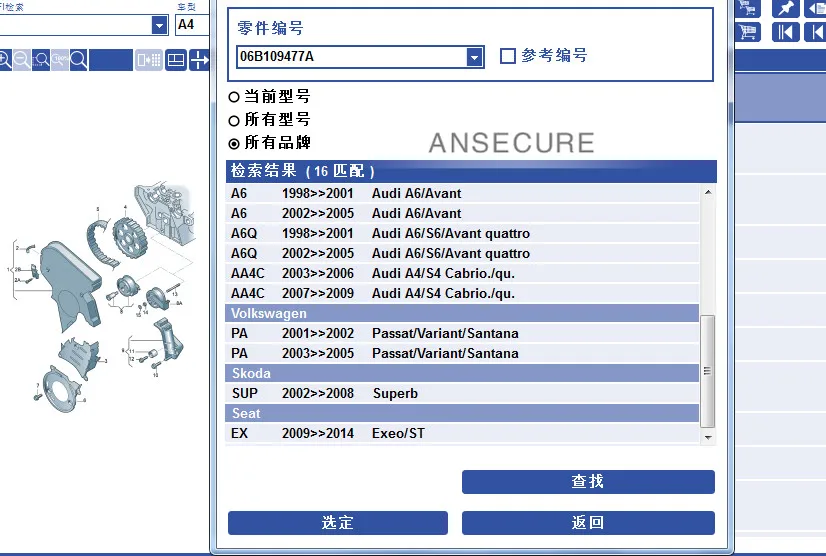Click the Skoda brand group header
This screenshot has width=826, height=556.
(x=462, y=373)
